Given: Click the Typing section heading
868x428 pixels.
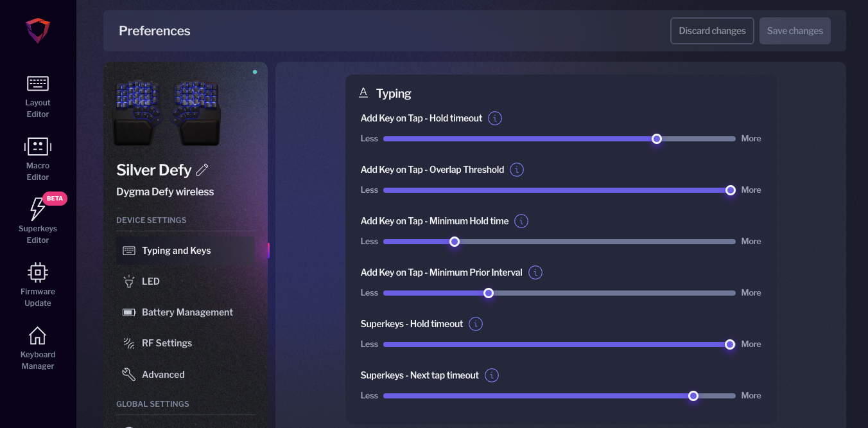Looking at the screenshot, I should point(394,93).
